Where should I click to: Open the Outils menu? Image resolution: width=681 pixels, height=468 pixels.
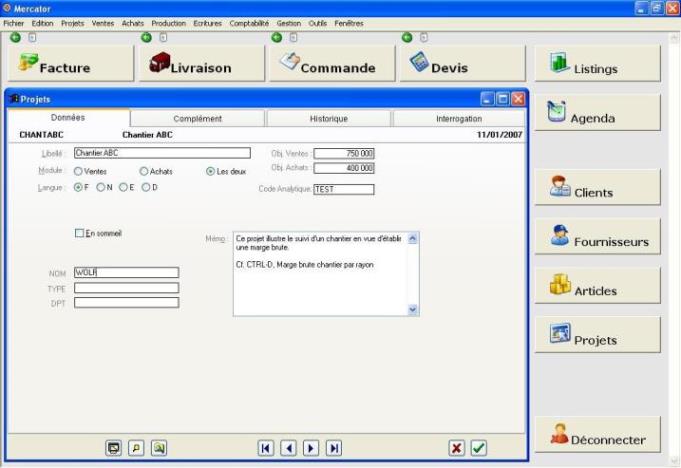click(x=317, y=23)
